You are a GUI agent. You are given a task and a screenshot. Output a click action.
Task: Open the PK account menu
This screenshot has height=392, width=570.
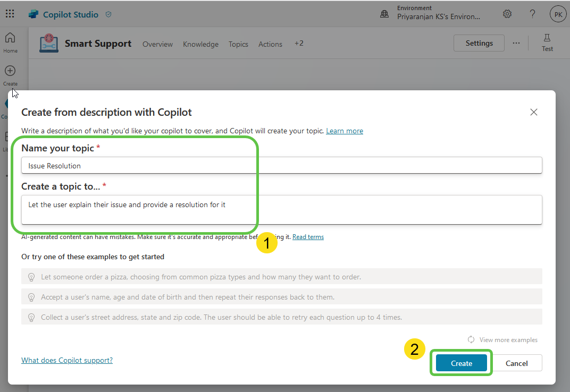(558, 13)
